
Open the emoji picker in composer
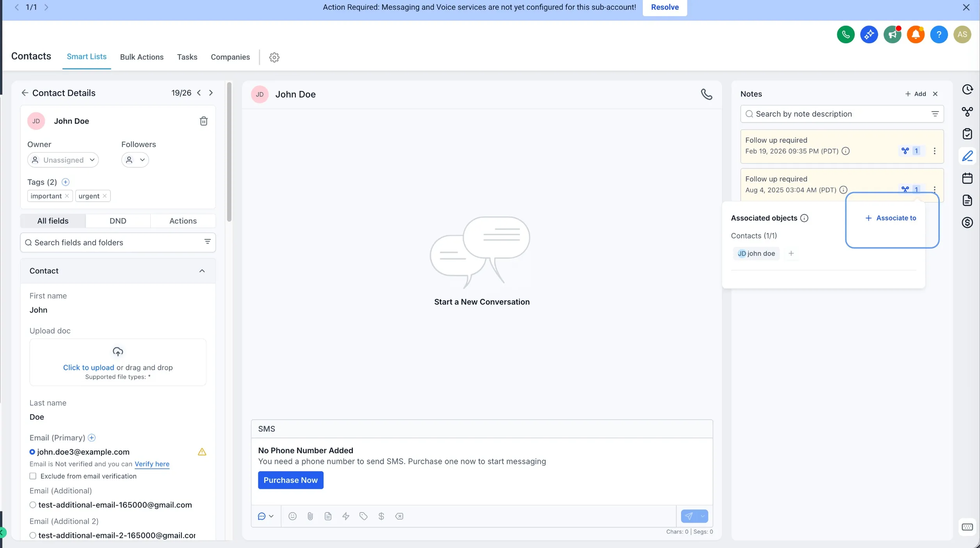point(292,516)
